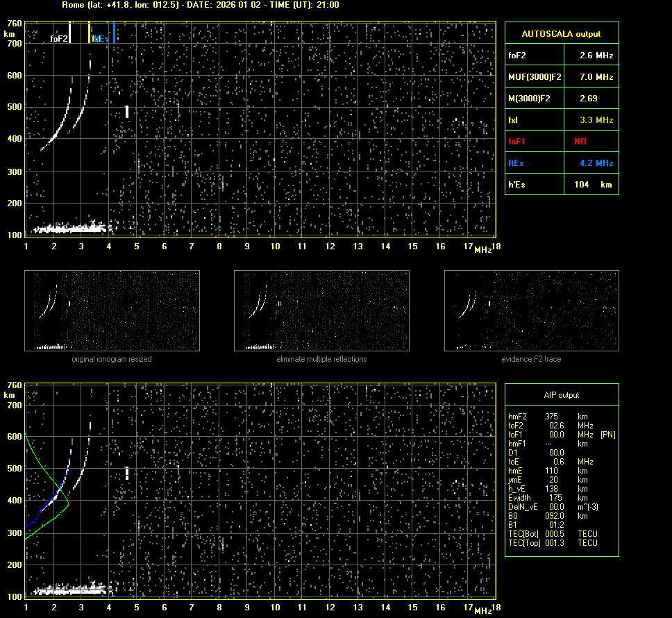This screenshot has width=672, height=618.
Task: Click the "original ionogram resized" thumbnail
Action: (x=112, y=310)
